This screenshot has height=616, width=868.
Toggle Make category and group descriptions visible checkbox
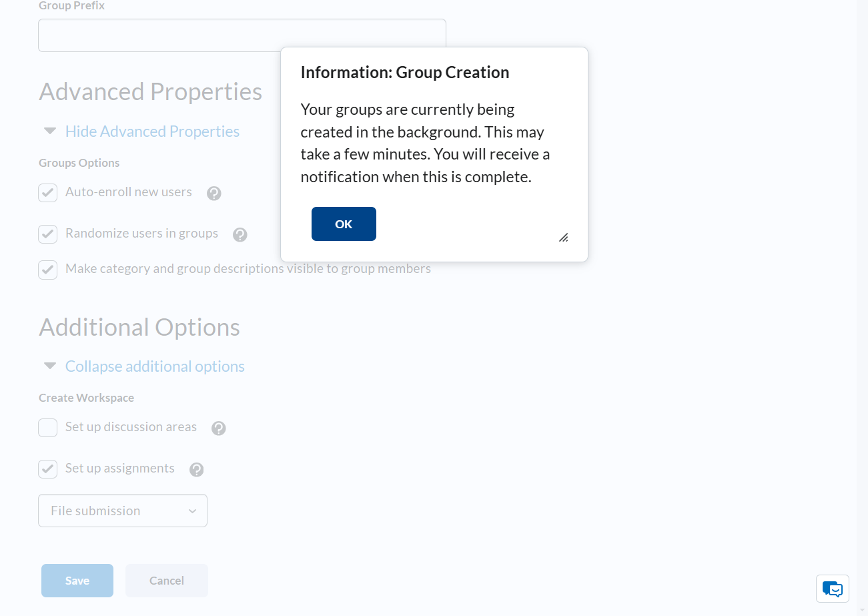[x=47, y=270]
